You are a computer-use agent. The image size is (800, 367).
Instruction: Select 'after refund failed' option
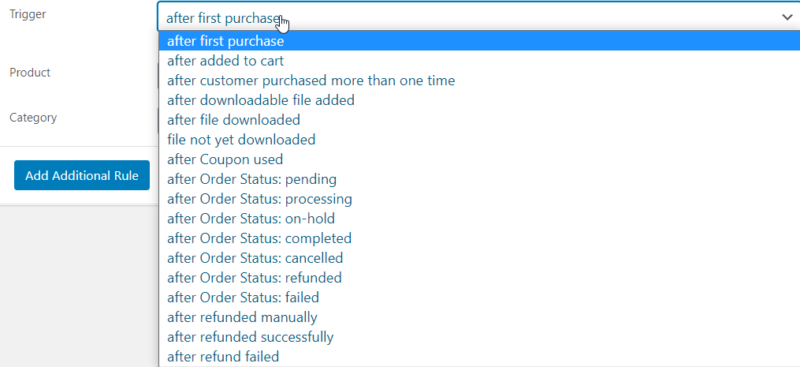pyautogui.click(x=479, y=356)
